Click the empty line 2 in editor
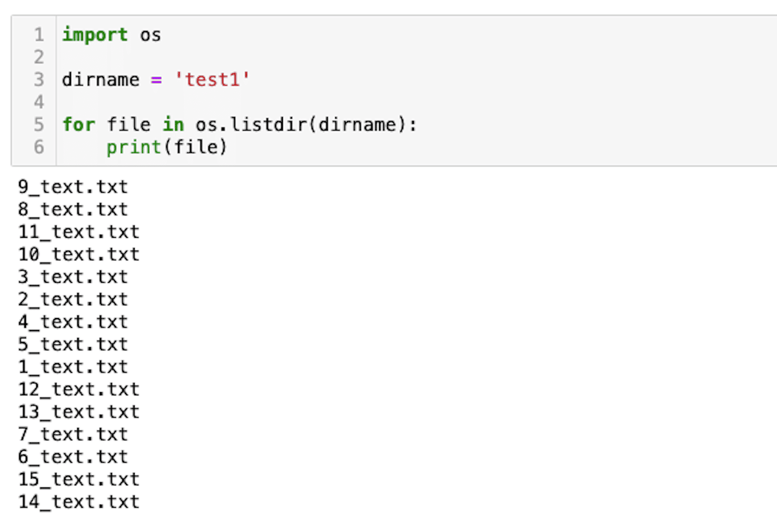This screenshot has width=777, height=532. (414, 57)
